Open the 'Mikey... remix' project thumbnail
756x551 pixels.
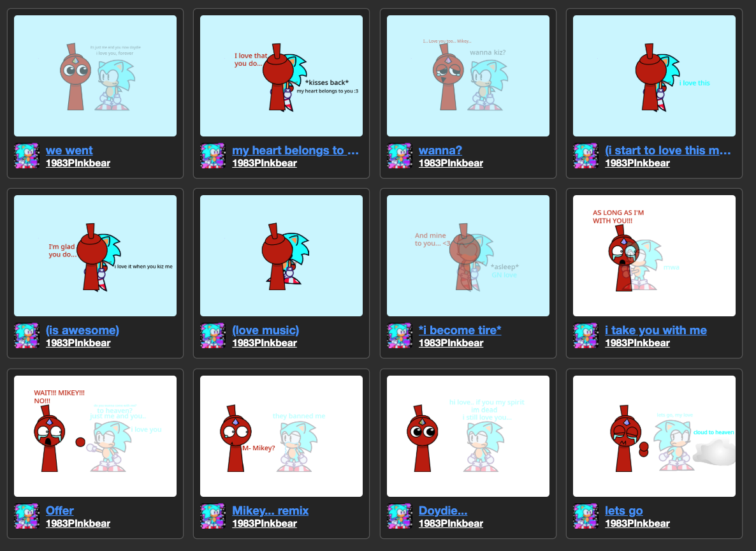click(x=281, y=436)
